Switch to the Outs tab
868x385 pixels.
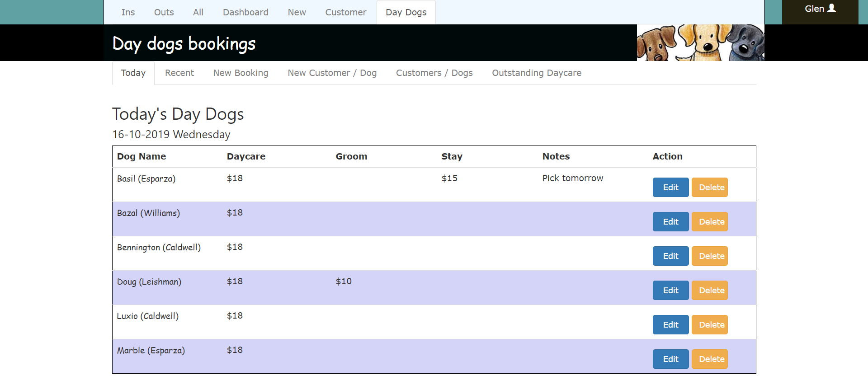tap(164, 12)
